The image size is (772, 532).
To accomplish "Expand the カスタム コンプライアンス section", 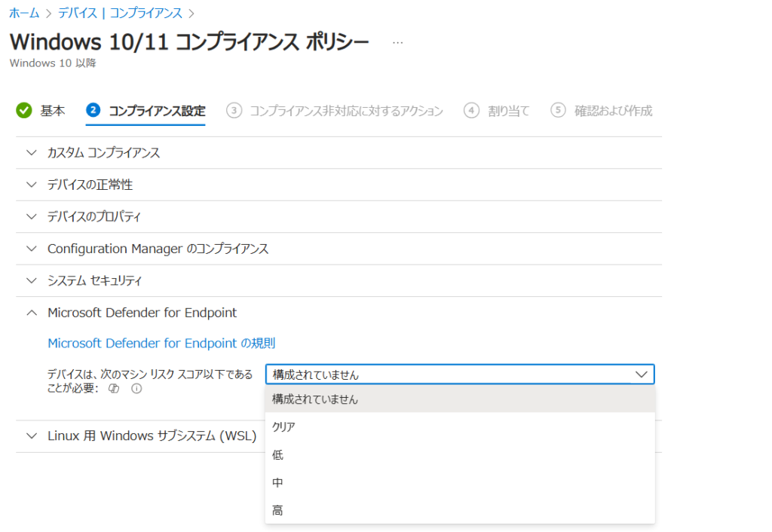I will click(x=339, y=152).
